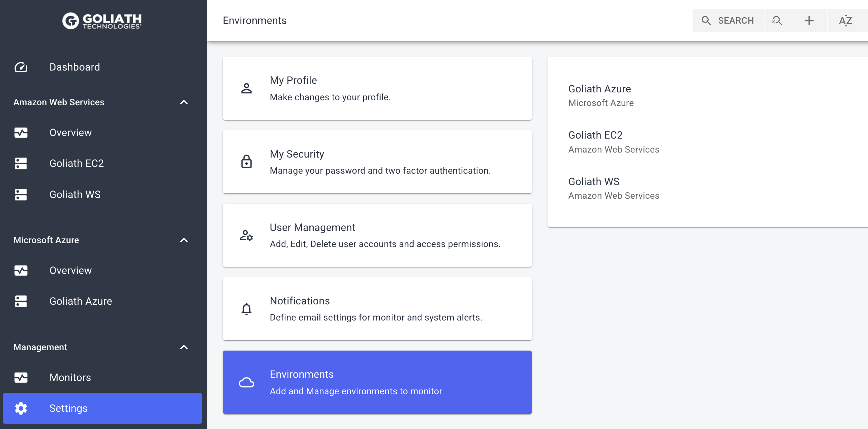Open the My Security settings card

point(377,162)
